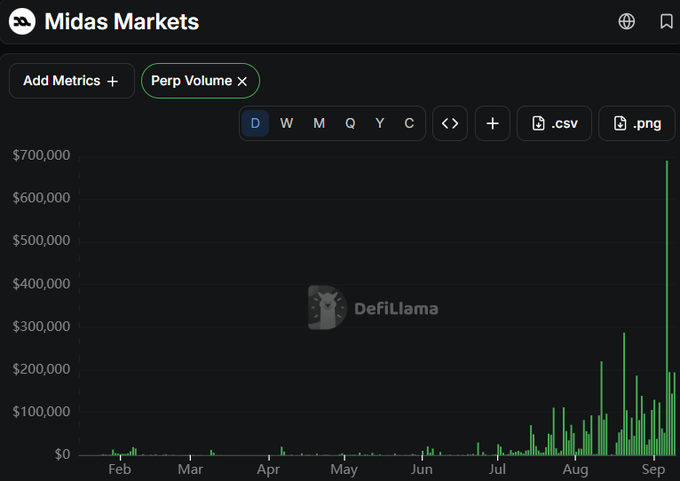
Task: Switch to Daily (D) interval
Action: (x=255, y=123)
